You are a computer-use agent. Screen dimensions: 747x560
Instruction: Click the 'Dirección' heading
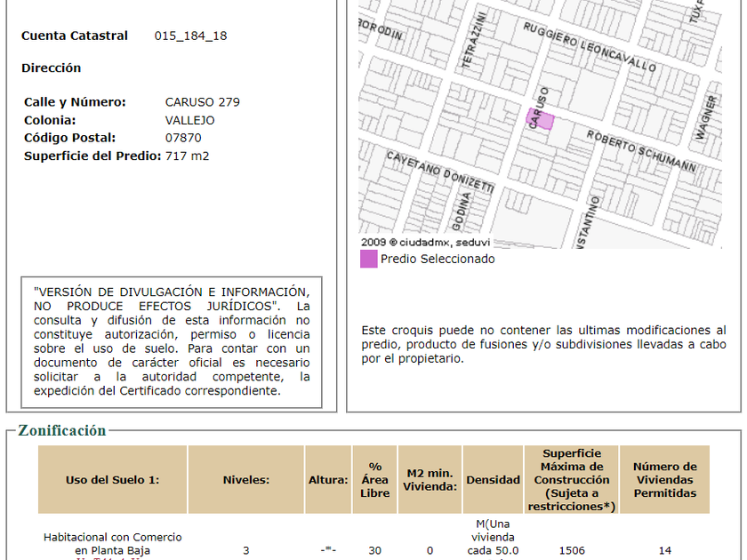(51, 68)
